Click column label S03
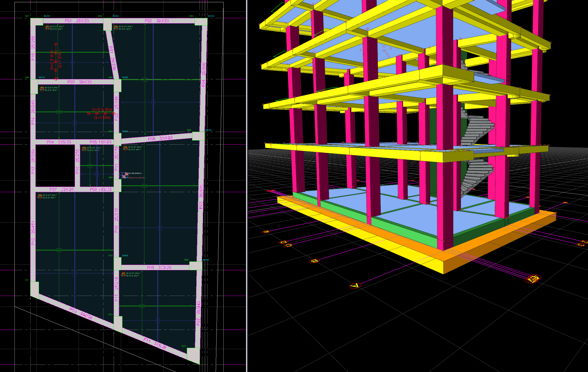Image resolution: width=588 pixels, height=372 pixels. click(191, 16)
